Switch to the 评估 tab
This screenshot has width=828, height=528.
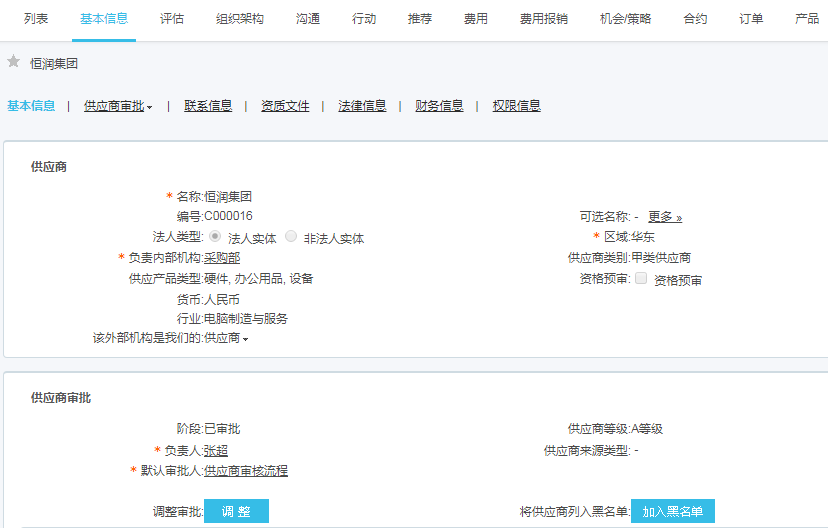coord(172,19)
